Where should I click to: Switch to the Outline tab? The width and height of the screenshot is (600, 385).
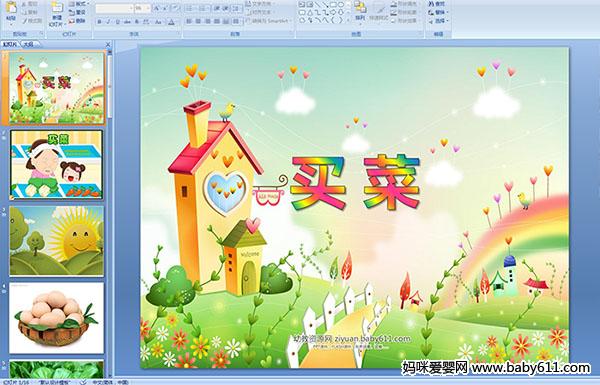click(28, 44)
